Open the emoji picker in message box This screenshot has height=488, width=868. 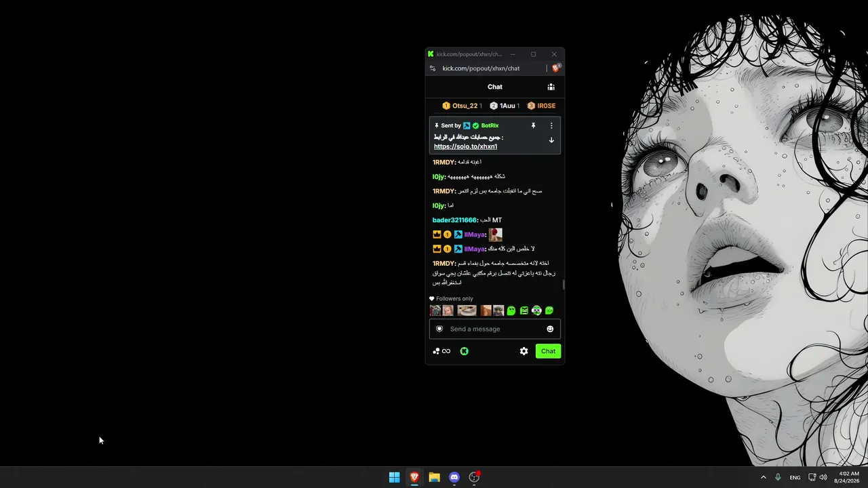pyautogui.click(x=550, y=329)
